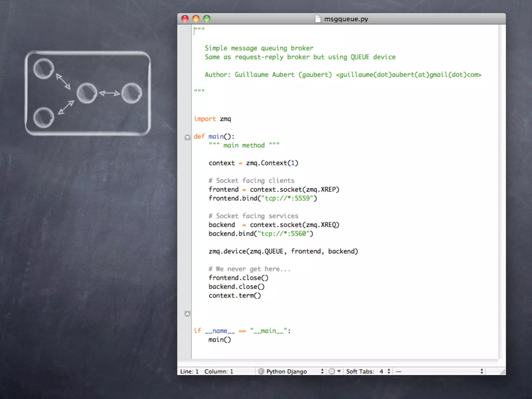Click the import zmq line
This screenshot has height=399, width=532.
click(212, 119)
